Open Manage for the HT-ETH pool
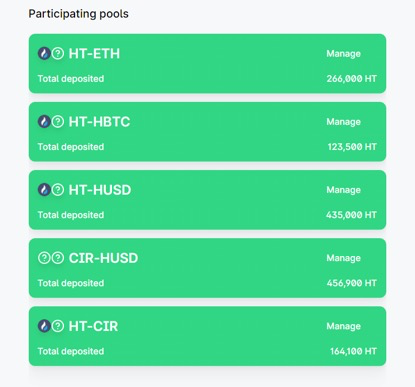This screenshot has height=387, width=415. pyautogui.click(x=343, y=54)
